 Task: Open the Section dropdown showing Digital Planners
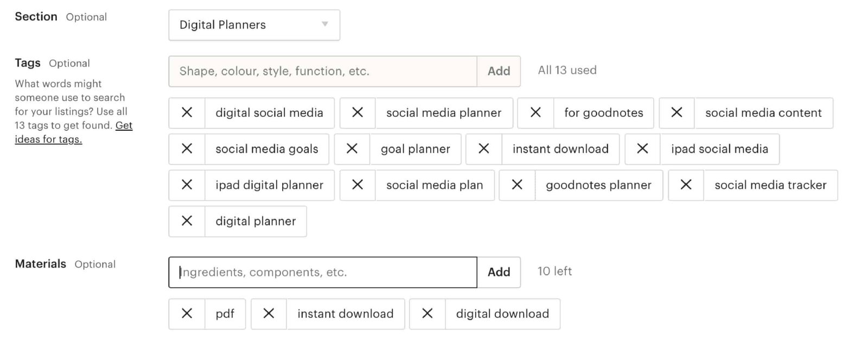(254, 25)
